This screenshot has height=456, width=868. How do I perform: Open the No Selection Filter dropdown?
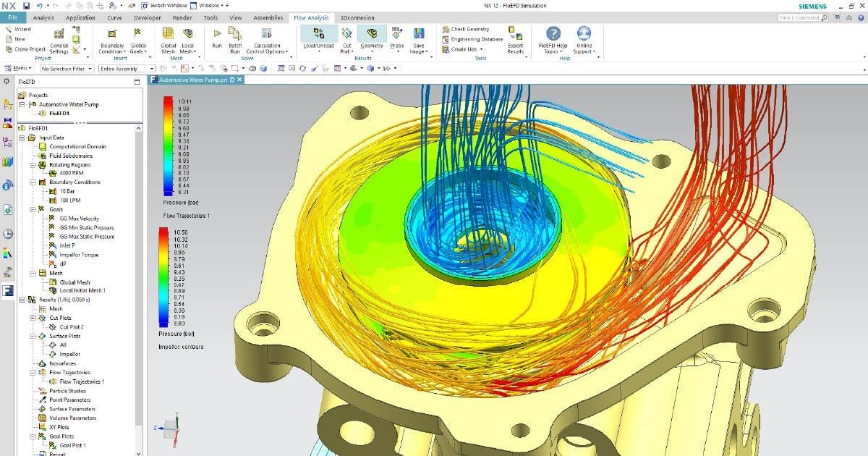[x=67, y=69]
